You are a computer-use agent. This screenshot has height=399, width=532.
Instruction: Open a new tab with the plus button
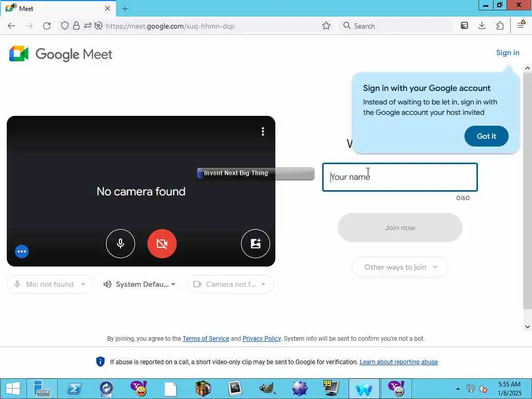click(x=125, y=9)
